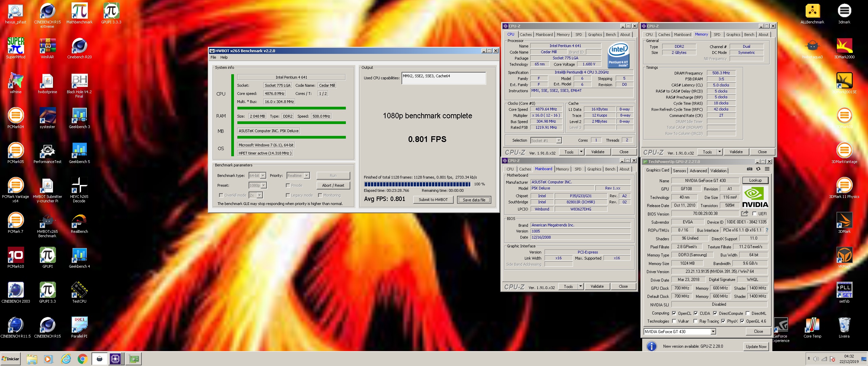Viewport: 868px width, 366px height.
Task: Open Black Hole V4.2 Final shortcut
Action: [79, 86]
